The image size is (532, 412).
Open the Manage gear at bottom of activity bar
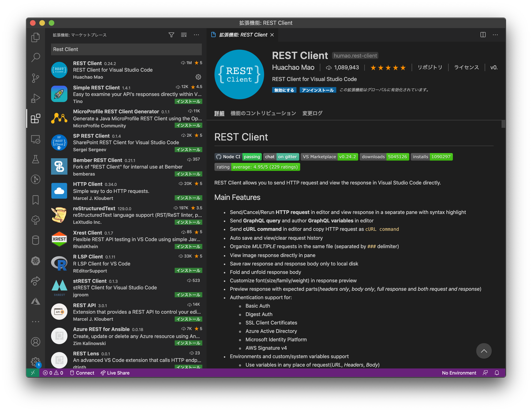(x=36, y=362)
